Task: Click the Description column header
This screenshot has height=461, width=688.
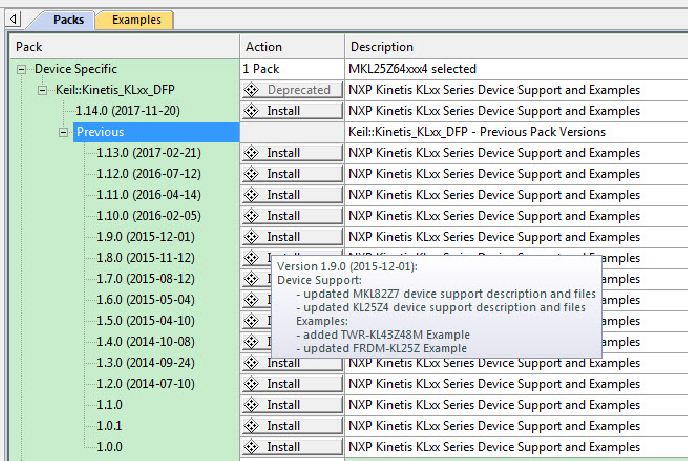Action: [381, 47]
